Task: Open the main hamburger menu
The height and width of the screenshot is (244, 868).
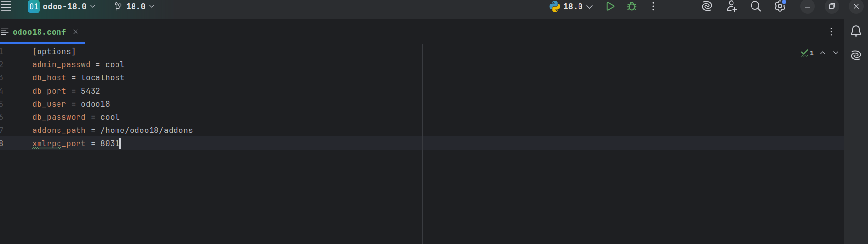Action: coord(6,6)
